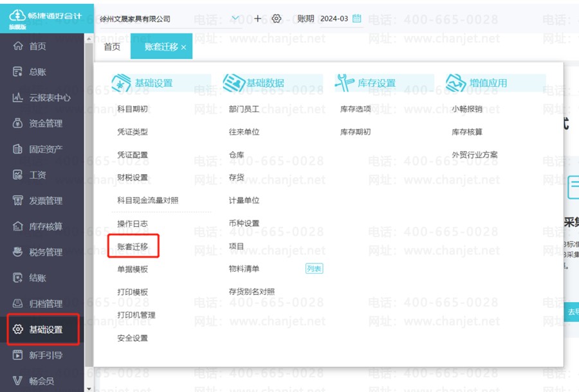Expand the company selector dropdown arrow
Image resolution: width=579 pixels, height=392 pixels.
235,18
